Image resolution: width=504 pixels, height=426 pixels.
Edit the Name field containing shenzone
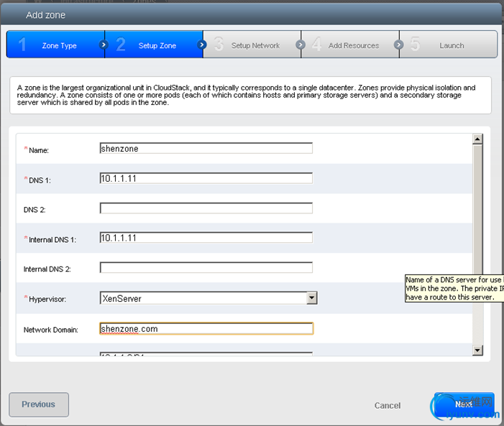(x=206, y=148)
